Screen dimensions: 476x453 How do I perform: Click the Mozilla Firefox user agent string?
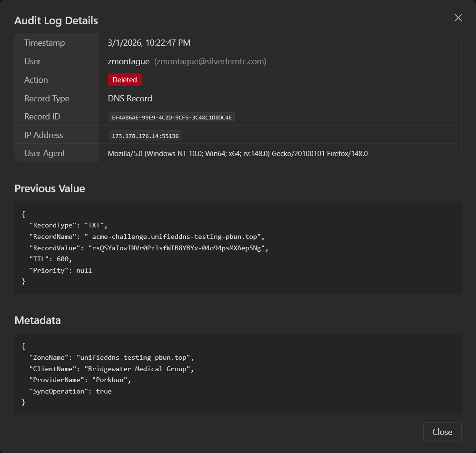point(238,154)
